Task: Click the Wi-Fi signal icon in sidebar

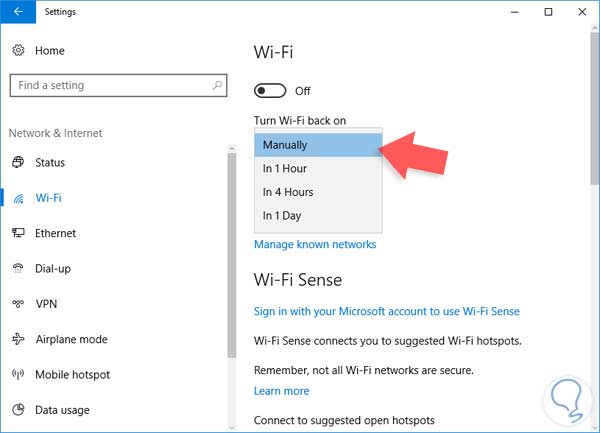Action: [x=18, y=198]
